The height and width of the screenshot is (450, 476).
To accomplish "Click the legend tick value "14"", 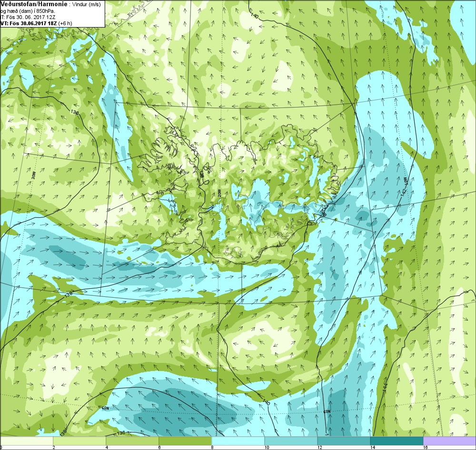I will pos(372,447).
